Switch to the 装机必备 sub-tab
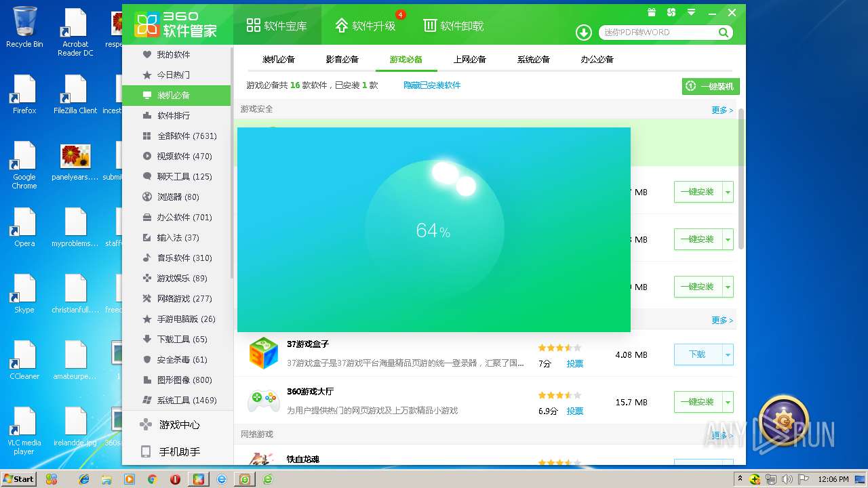Image resolution: width=868 pixels, height=488 pixels. [279, 60]
